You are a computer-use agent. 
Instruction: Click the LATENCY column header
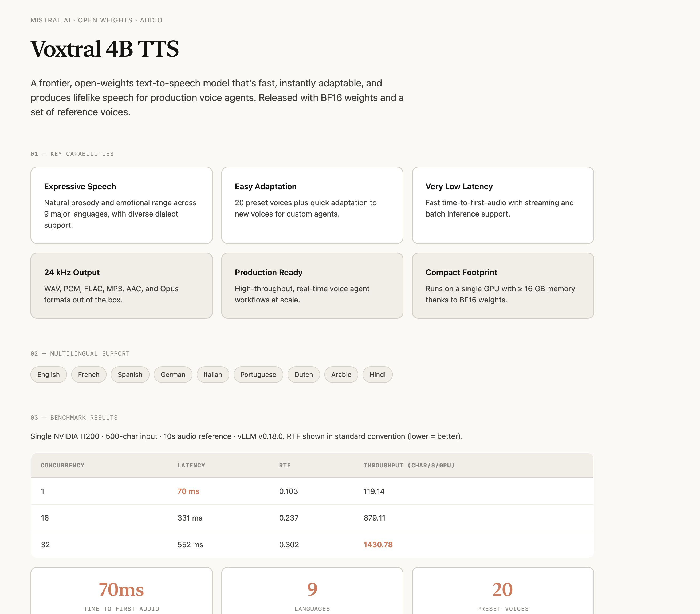[191, 465]
